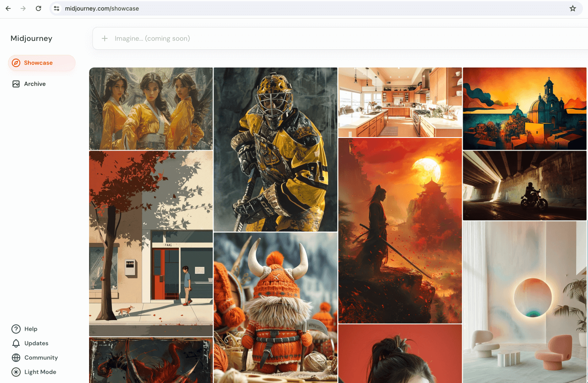Screen dimensions: 588x383
Task: Open the hockey goalie image
Action: tap(275, 149)
